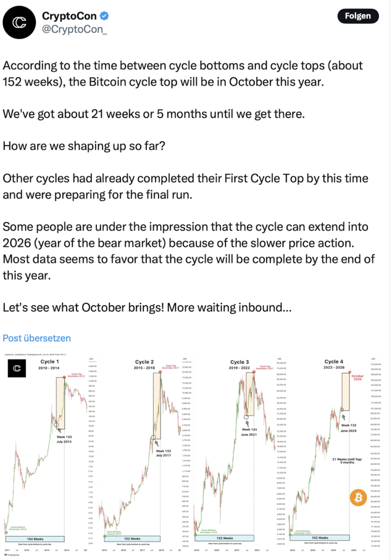This screenshot has height=560, width=392.
Task: Click the Folgen follow button
Action: coord(358,16)
